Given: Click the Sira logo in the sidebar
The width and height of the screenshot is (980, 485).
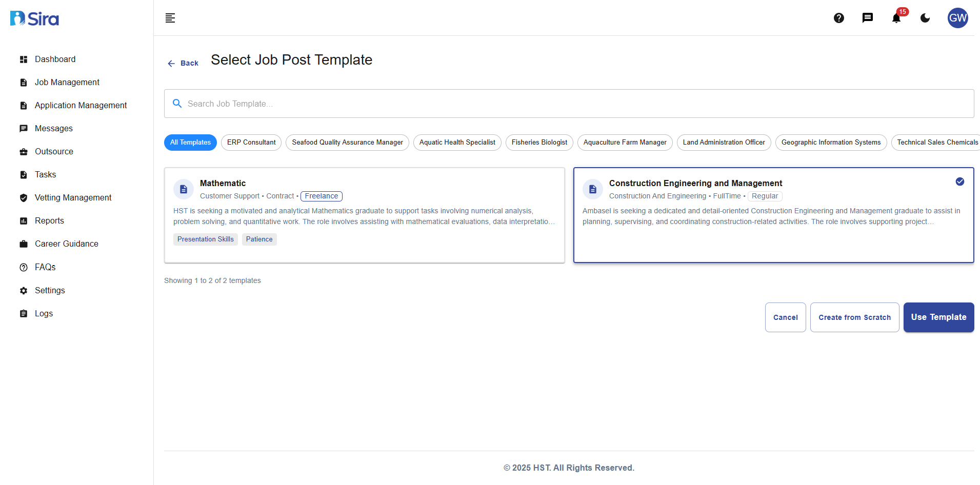Looking at the screenshot, I should [34, 18].
